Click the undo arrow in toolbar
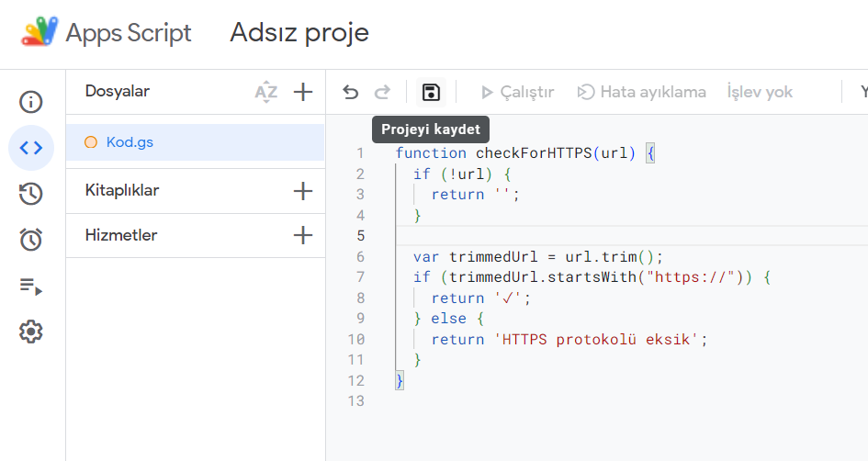This screenshot has width=868, height=461. click(x=350, y=92)
